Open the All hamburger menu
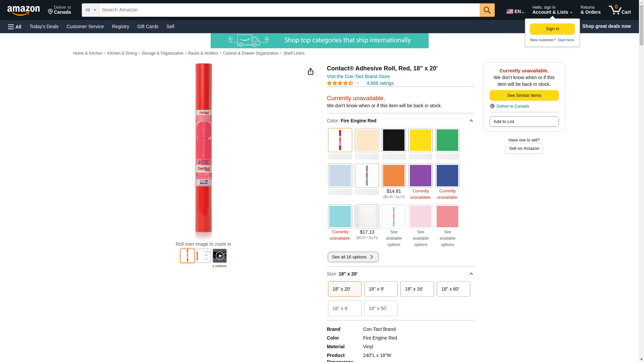Viewport: 644px width, 362px height. point(15,26)
